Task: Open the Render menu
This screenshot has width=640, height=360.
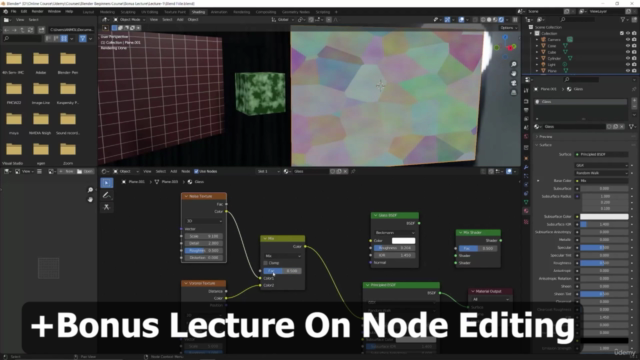Action: pyautogui.click(x=37, y=11)
